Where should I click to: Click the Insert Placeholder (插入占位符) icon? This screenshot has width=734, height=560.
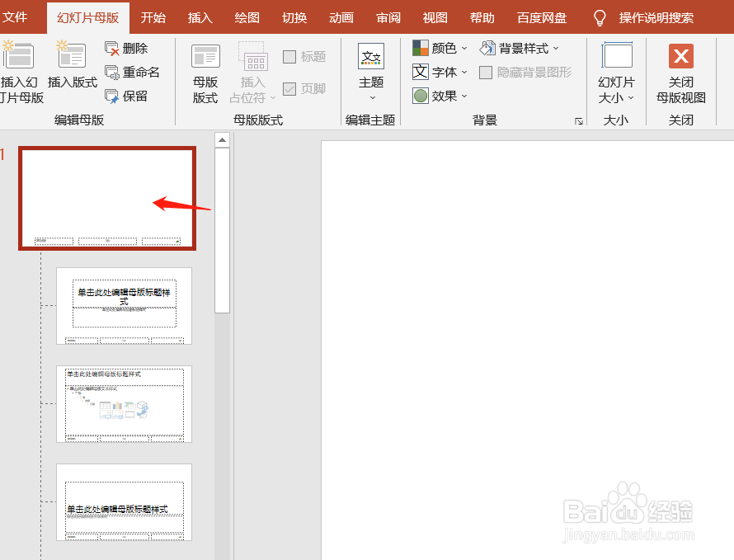pos(253,57)
